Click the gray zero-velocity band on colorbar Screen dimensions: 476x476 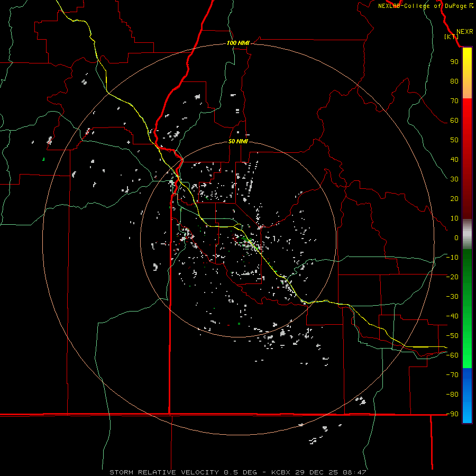(x=467, y=234)
